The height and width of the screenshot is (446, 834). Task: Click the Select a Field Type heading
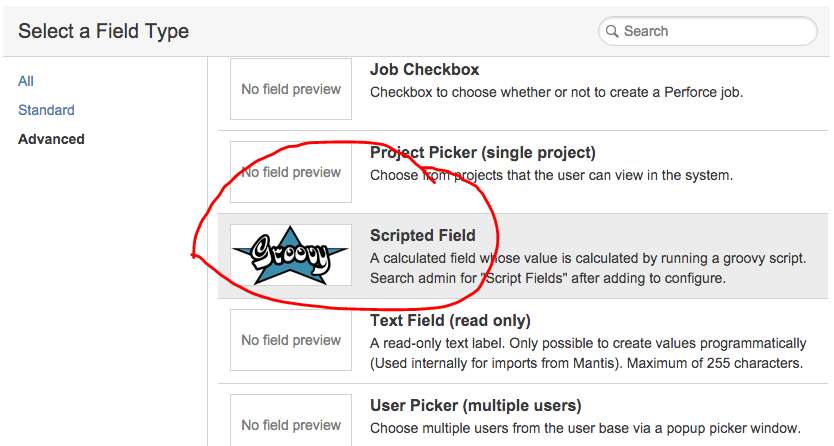103,31
